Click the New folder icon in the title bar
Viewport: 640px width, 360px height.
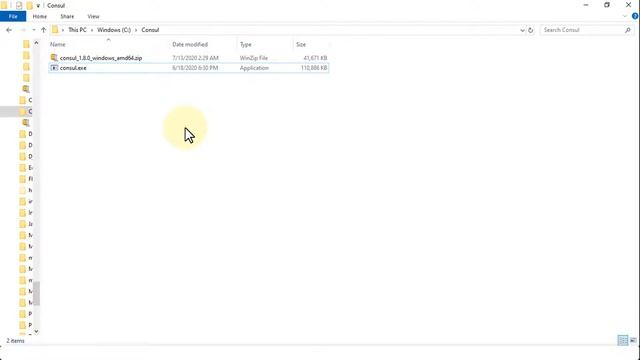(x=29, y=5)
